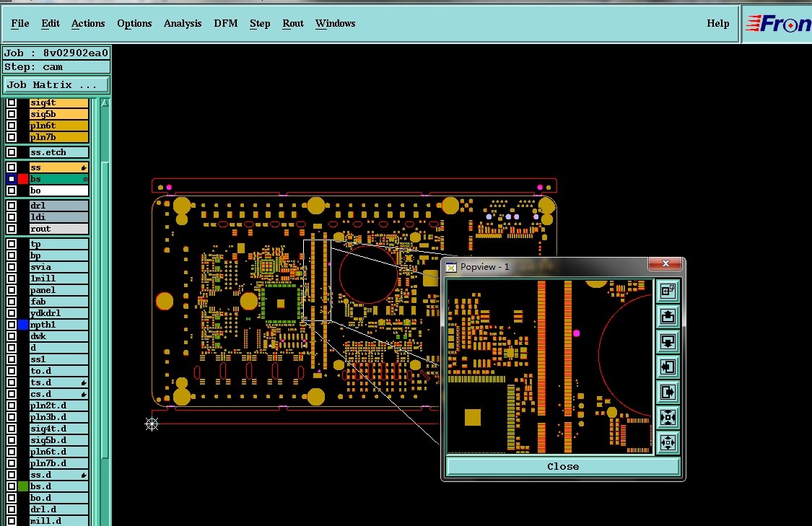The width and height of the screenshot is (812, 526).
Task: Select the drl.d layer name
Action: pyautogui.click(x=58, y=509)
